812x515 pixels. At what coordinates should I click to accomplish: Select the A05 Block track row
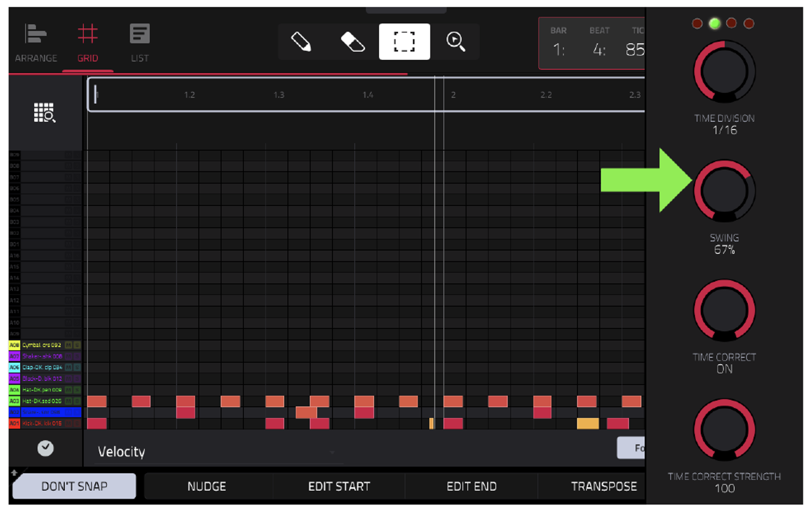click(x=45, y=379)
